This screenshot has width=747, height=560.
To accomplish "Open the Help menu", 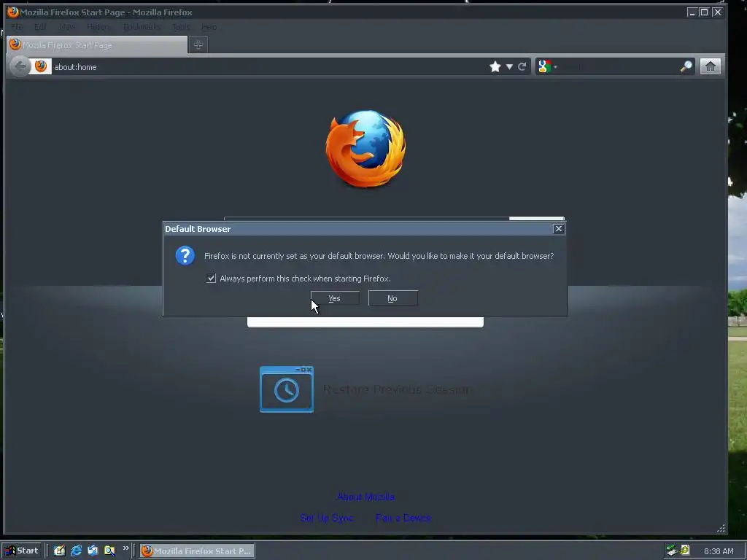I will [209, 27].
